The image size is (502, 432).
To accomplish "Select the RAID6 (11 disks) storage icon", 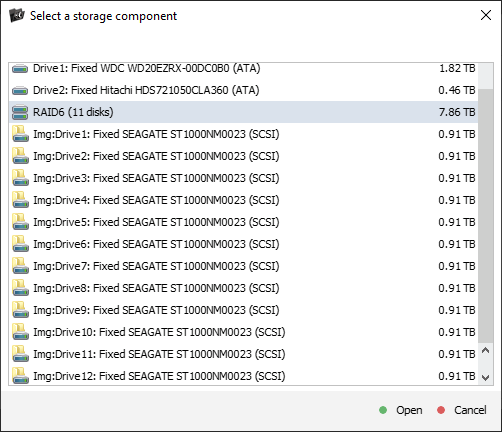I will [20, 112].
